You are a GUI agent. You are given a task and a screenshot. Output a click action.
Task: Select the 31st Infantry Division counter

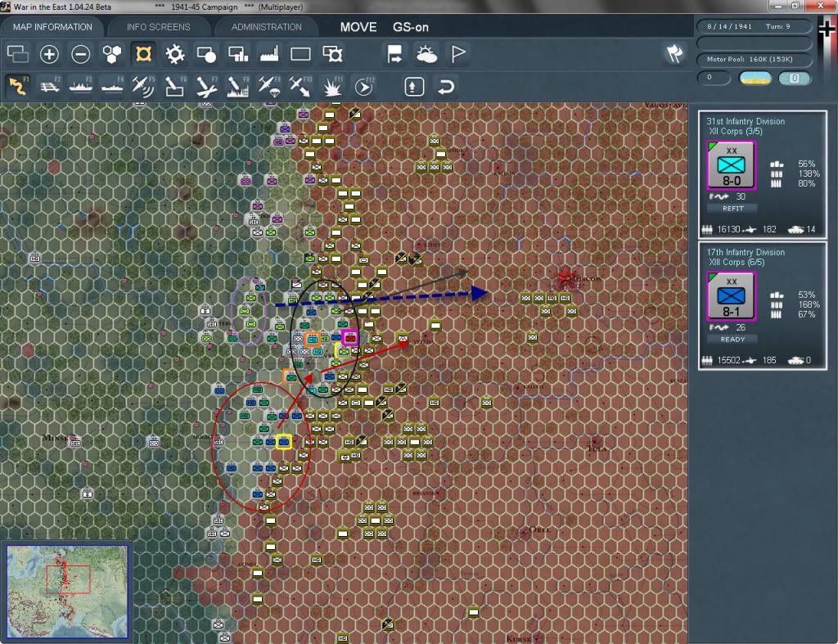pos(731,165)
